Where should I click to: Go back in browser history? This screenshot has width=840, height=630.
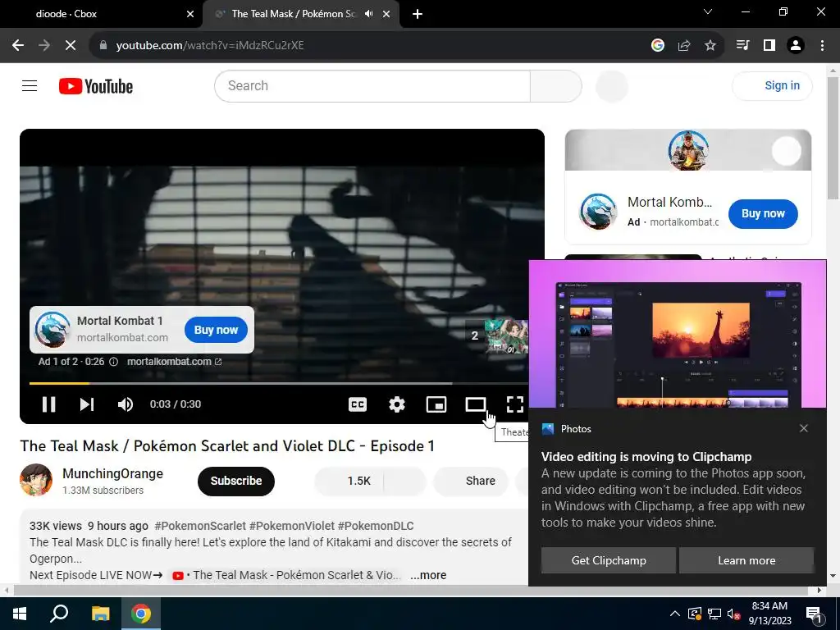point(18,46)
